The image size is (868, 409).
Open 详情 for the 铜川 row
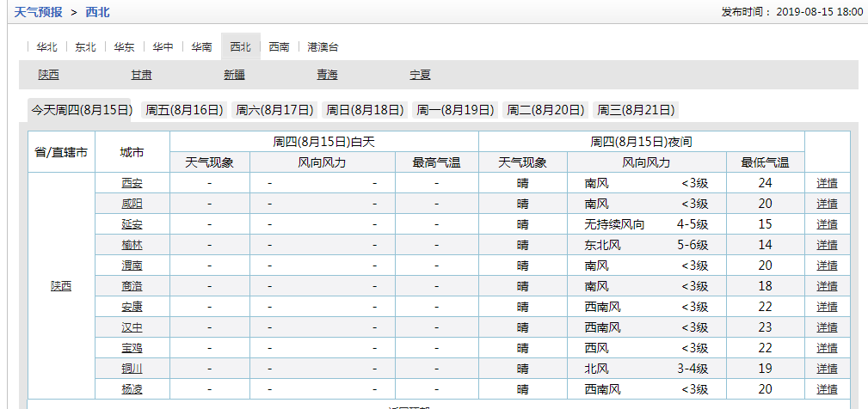tap(827, 369)
